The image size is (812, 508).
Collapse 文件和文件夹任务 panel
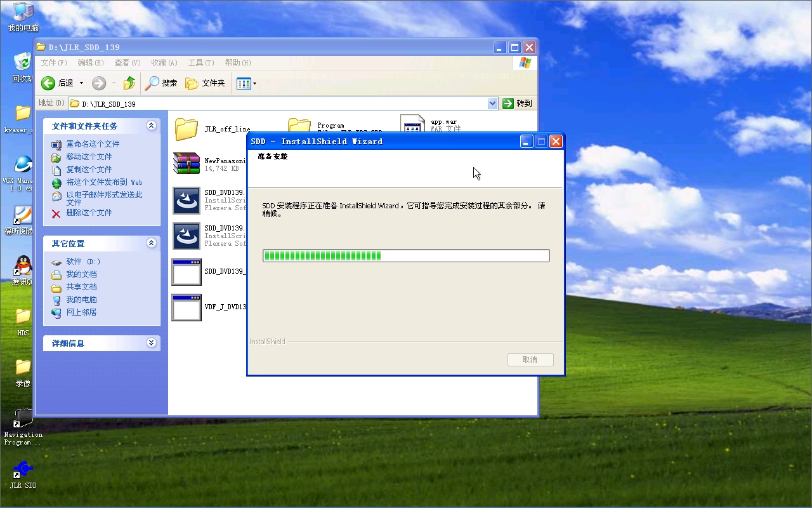point(151,126)
